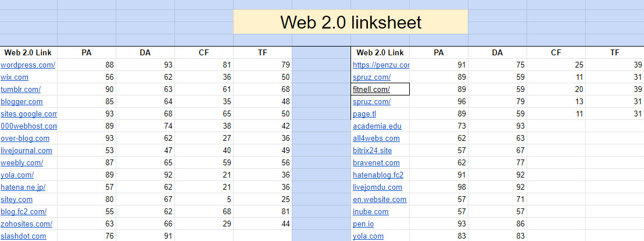This screenshot has width=644, height=241.
Task: Open the bravenet.com link
Action: (x=376, y=162)
